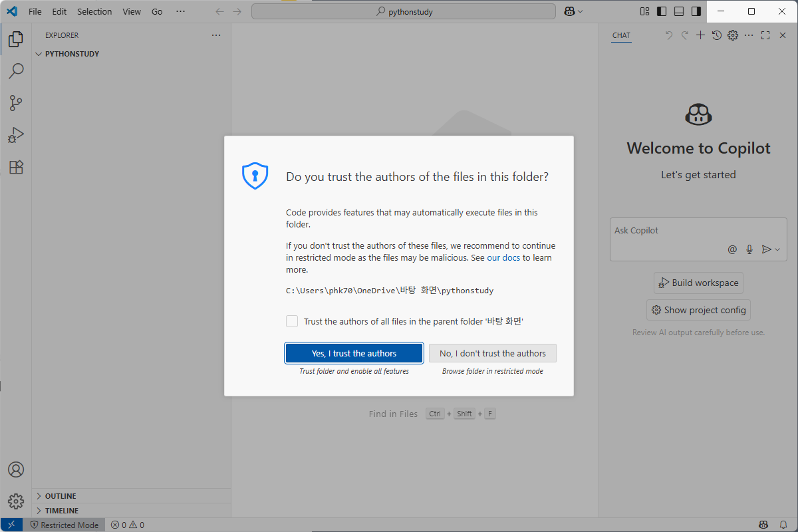This screenshot has width=798, height=532.
Task: Expand the TIMELINE section
Action: coord(131,511)
